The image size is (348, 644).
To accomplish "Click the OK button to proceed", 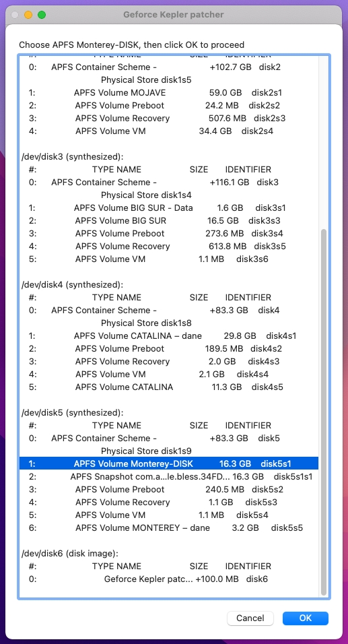I will click(x=306, y=618).
